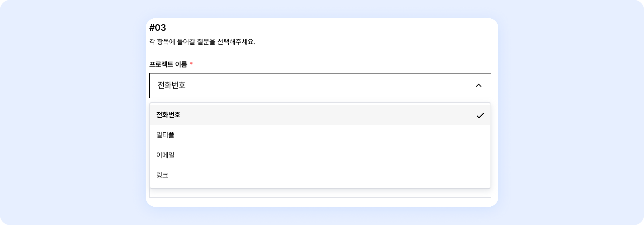Image resolution: width=644 pixels, height=225 pixels.
Task: Click the blue backdrop left of the card
Action: pos(73,113)
